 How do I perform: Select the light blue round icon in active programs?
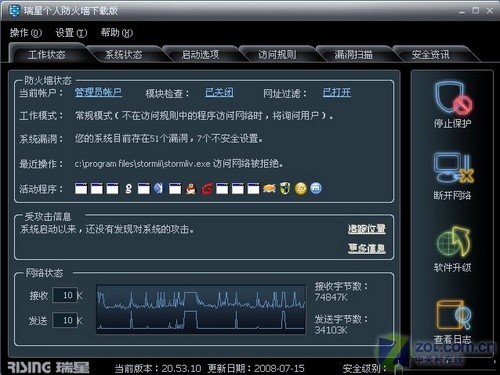[316, 188]
